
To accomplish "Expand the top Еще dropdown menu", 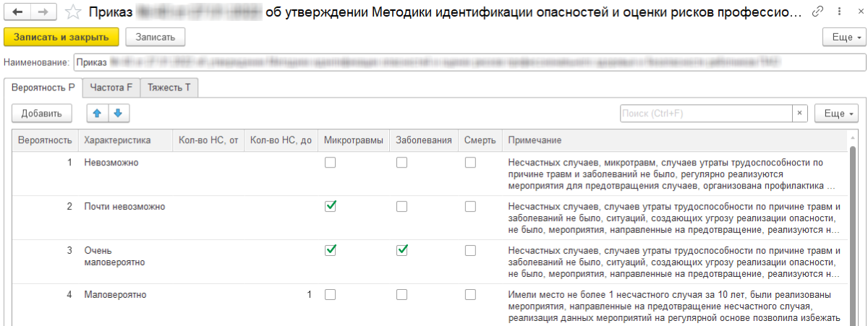I will coord(843,37).
